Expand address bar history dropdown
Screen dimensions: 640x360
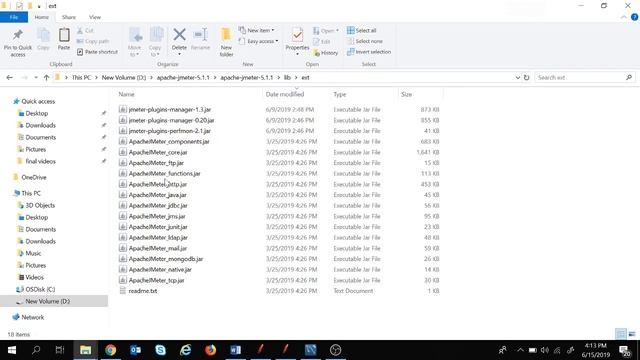[x=518, y=78]
